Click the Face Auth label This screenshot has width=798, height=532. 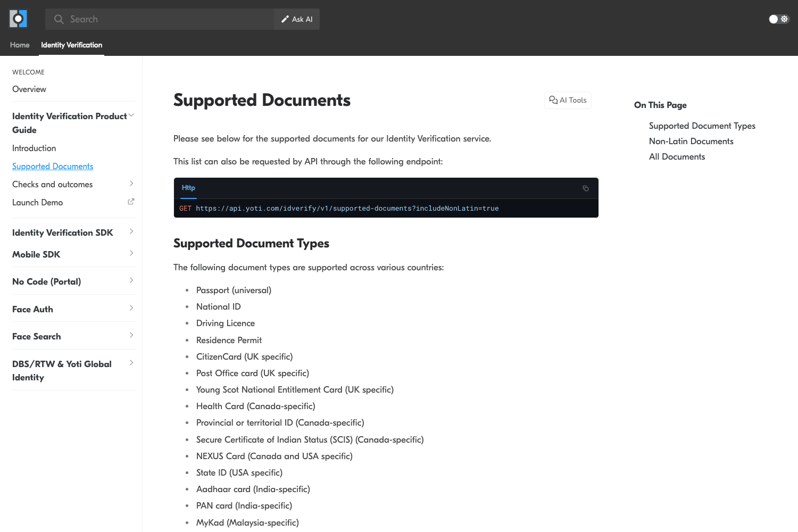coord(32,309)
